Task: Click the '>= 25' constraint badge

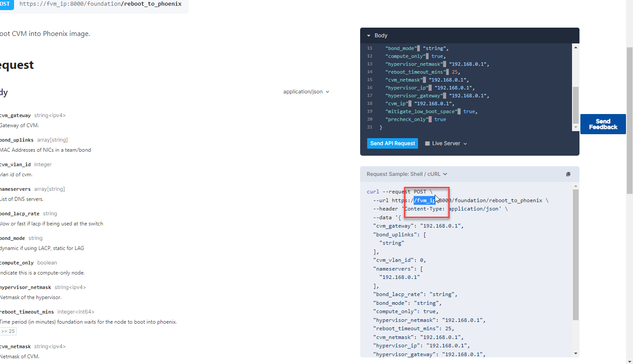Action: [x=8, y=331]
